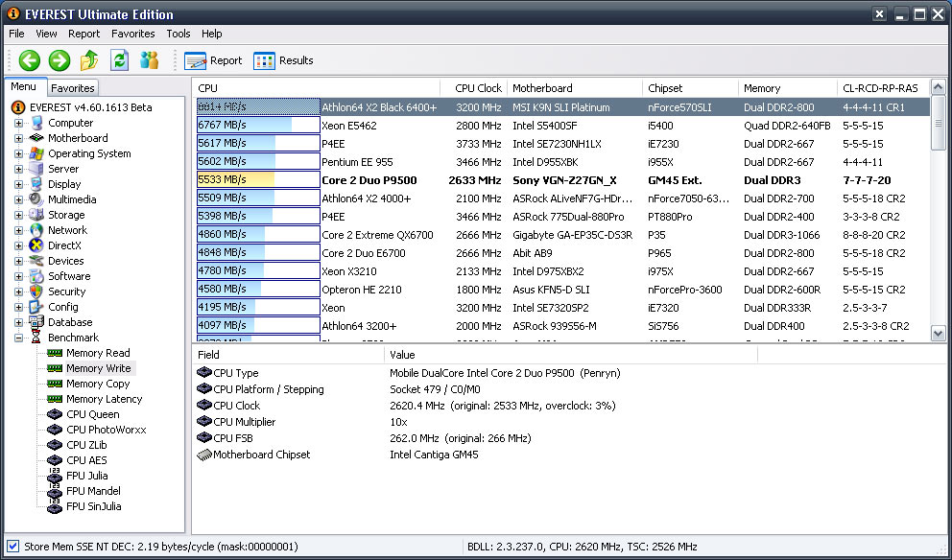
Task: Select the Devices icon in the tree
Action: 36,261
